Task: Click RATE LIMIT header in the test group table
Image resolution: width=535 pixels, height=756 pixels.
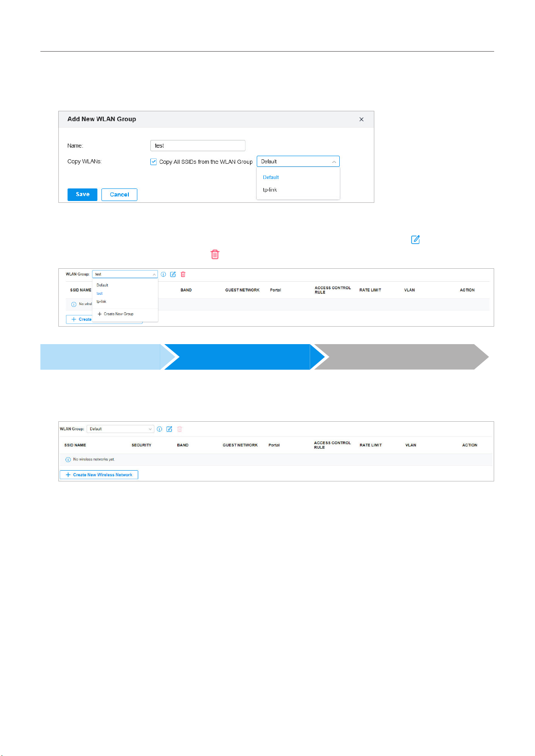Action: click(x=370, y=290)
